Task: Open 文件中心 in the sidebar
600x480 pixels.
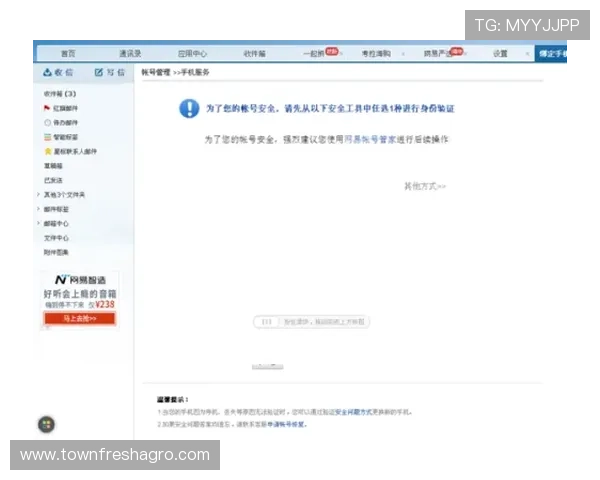Action: (x=56, y=238)
